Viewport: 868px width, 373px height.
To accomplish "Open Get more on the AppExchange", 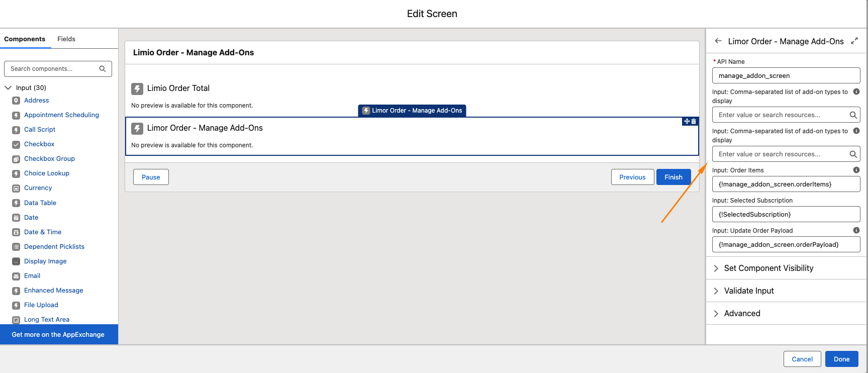I will pos(58,334).
